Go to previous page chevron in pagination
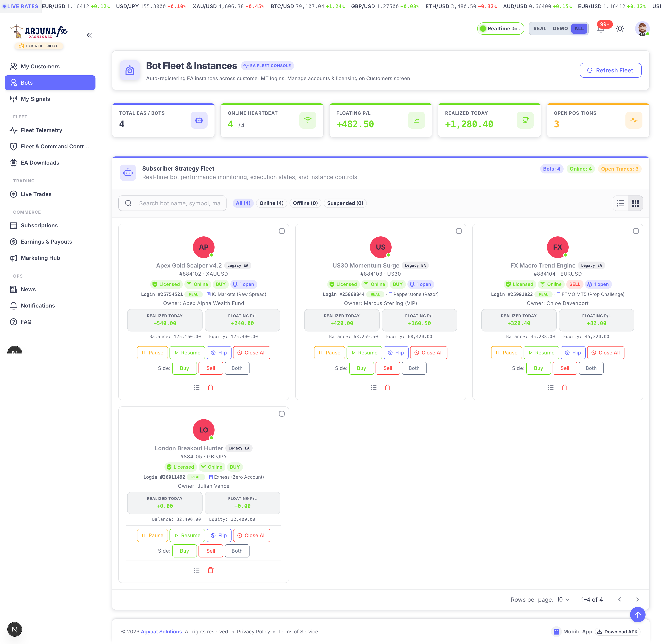661x644 pixels. click(620, 600)
